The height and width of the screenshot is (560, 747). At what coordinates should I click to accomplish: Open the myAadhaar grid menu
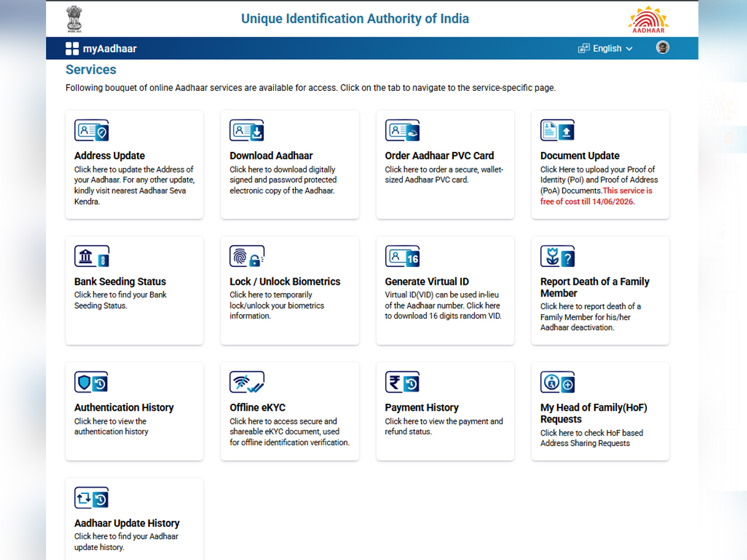(x=72, y=49)
